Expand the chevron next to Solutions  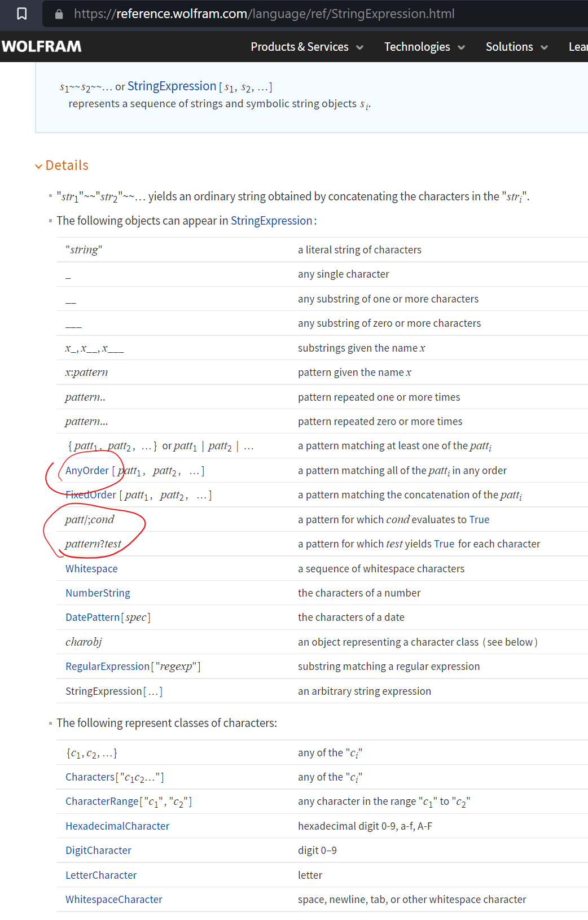pyautogui.click(x=545, y=47)
